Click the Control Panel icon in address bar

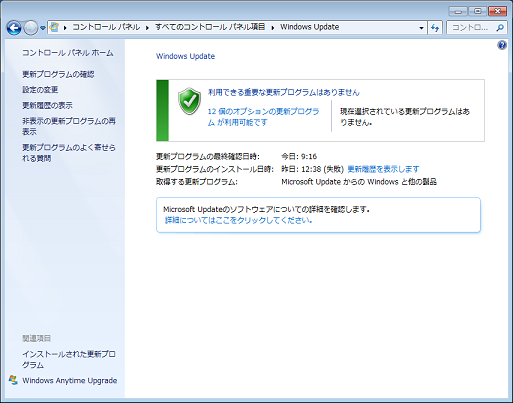pyautogui.click(x=54, y=27)
